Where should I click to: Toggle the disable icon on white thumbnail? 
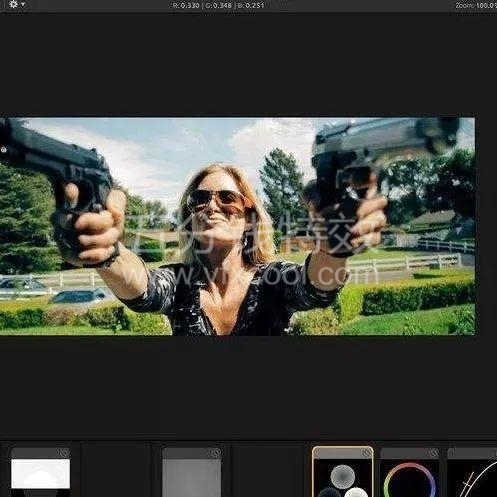tap(64, 453)
